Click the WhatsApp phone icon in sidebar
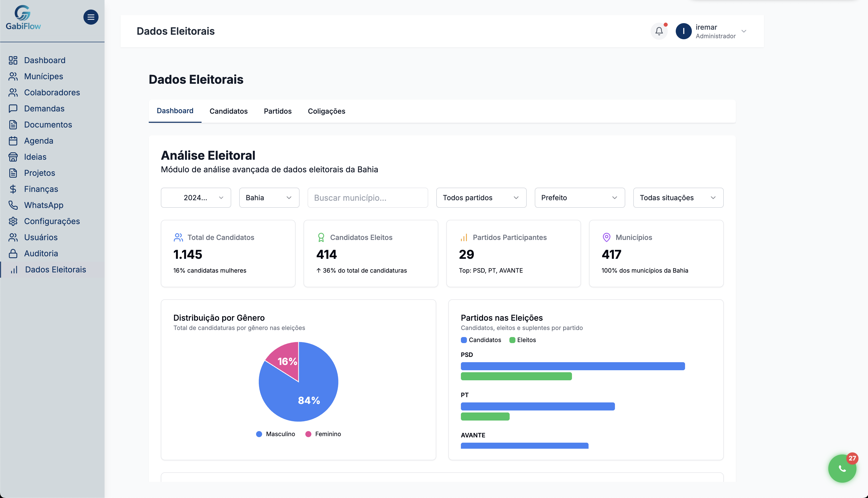This screenshot has width=868, height=498. pos(13,205)
